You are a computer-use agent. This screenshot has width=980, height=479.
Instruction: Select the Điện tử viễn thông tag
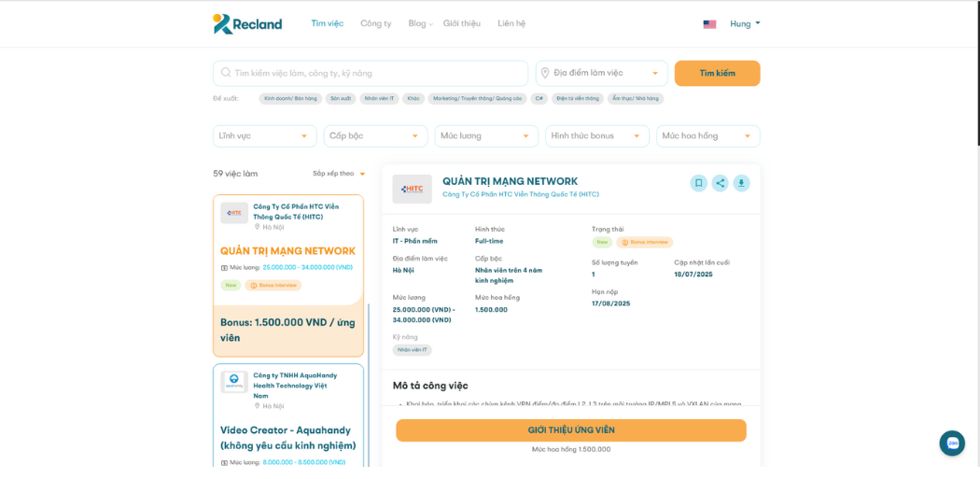[x=578, y=99]
